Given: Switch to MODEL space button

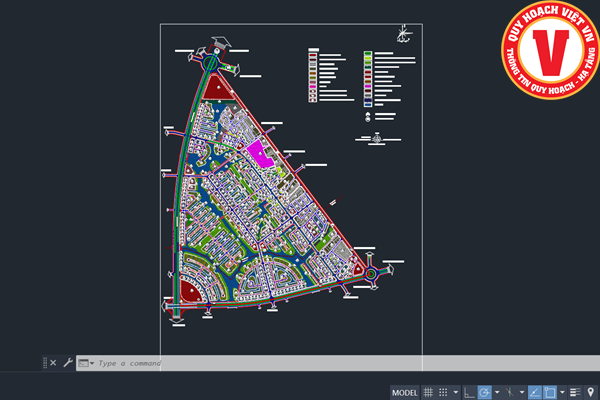Looking at the screenshot, I should tap(405, 392).
